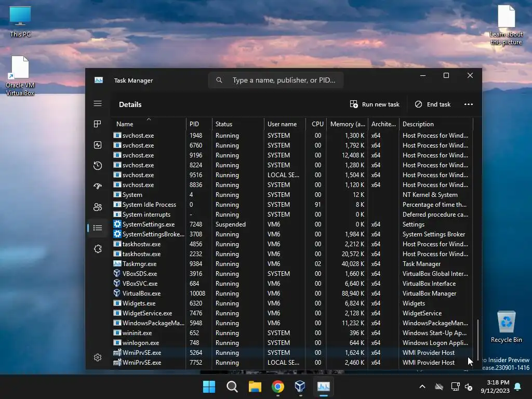
Task: Click End task button
Action: [x=433, y=104]
